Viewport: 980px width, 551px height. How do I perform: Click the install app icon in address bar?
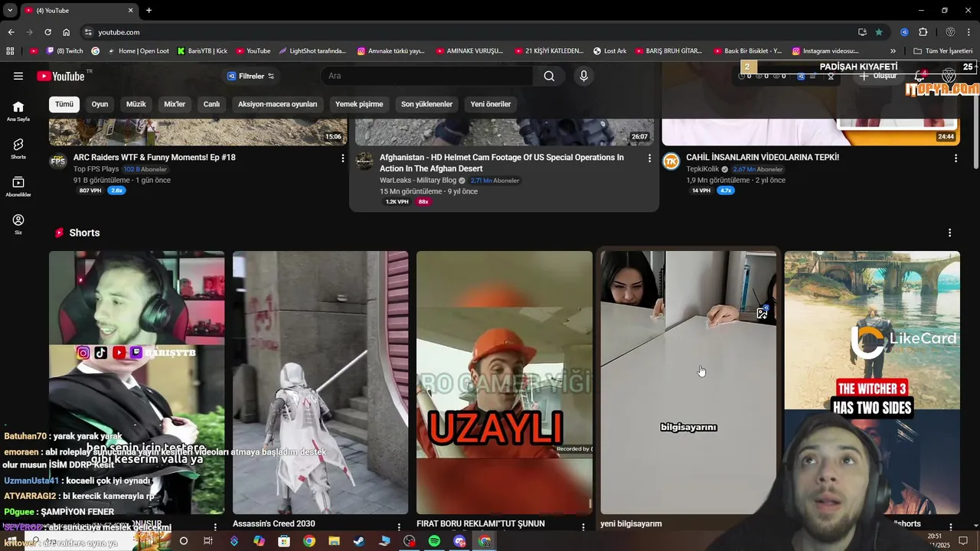[862, 32]
